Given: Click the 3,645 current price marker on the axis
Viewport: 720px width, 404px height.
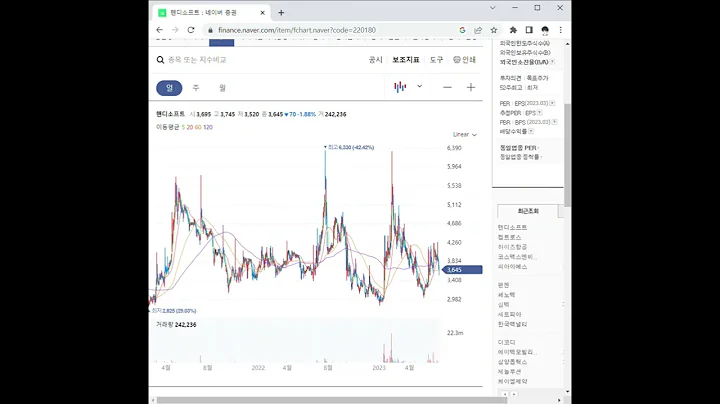Looking at the screenshot, I should [462, 270].
